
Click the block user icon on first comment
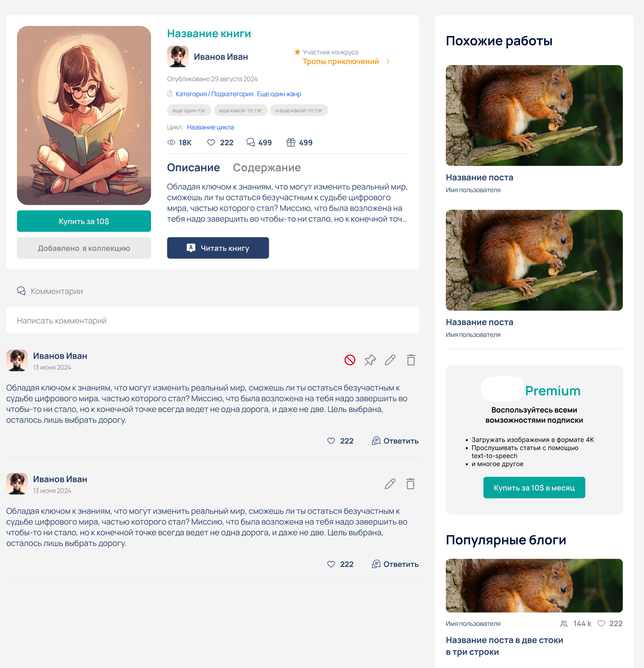click(350, 360)
